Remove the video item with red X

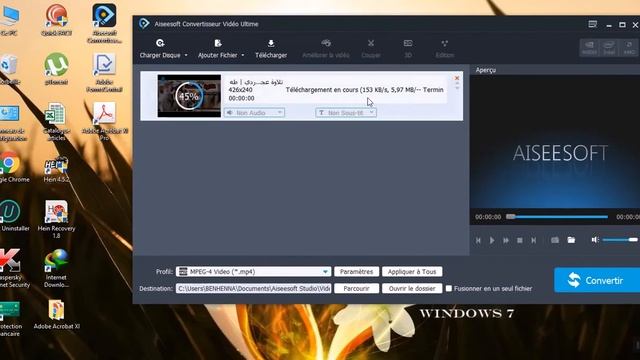(x=457, y=78)
